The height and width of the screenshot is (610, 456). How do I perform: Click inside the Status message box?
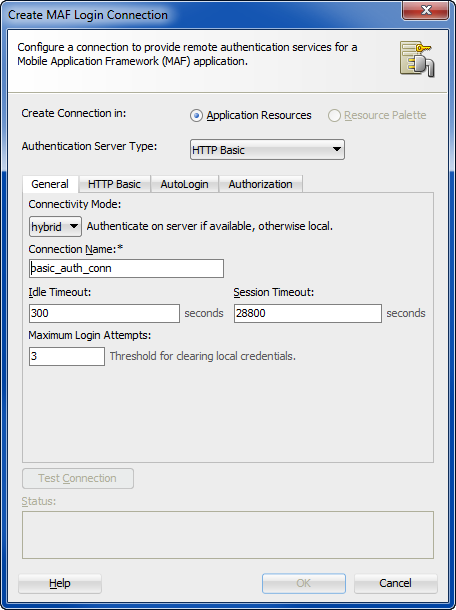(x=228, y=535)
